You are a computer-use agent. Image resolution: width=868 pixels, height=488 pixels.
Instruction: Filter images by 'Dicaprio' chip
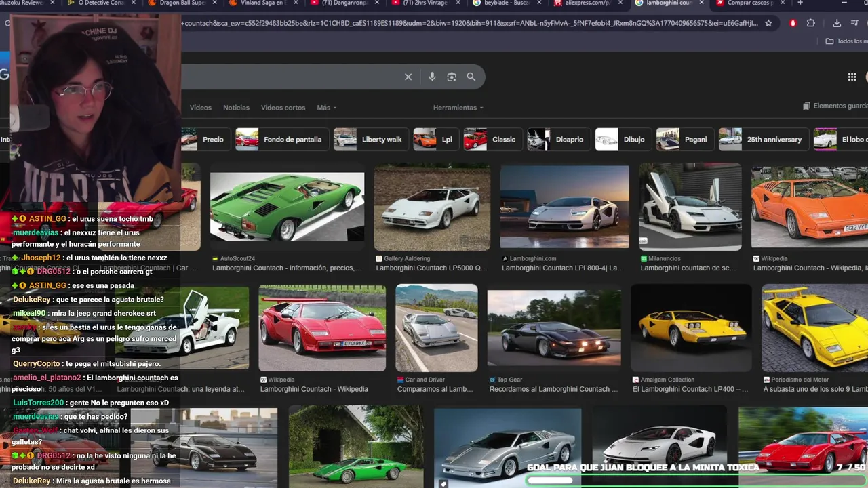[559, 140]
